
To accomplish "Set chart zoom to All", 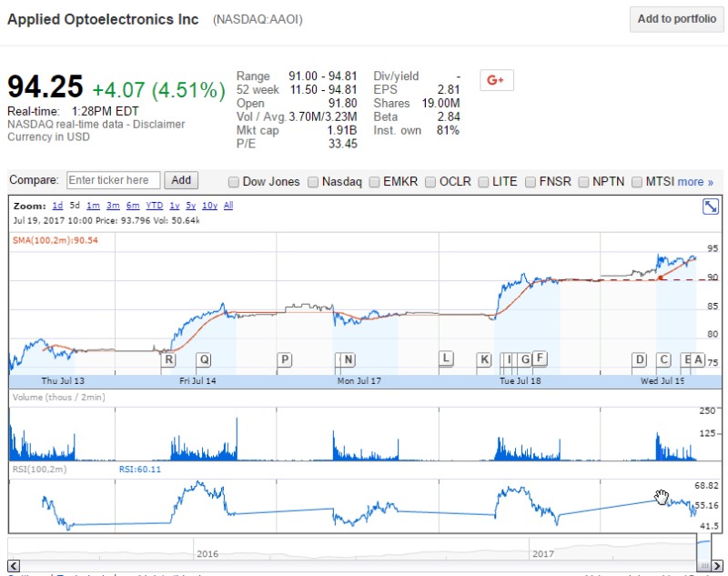I will click(228, 206).
